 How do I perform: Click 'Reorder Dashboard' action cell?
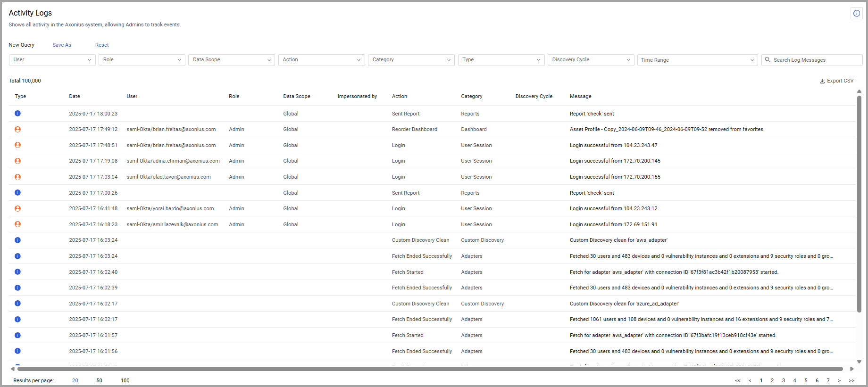coord(415,129)
